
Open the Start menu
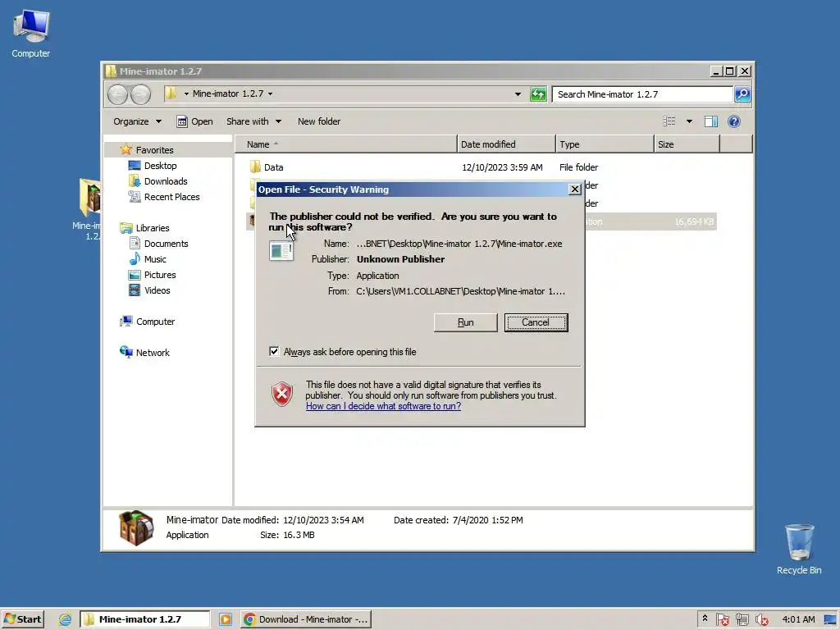tap(22, 619)
